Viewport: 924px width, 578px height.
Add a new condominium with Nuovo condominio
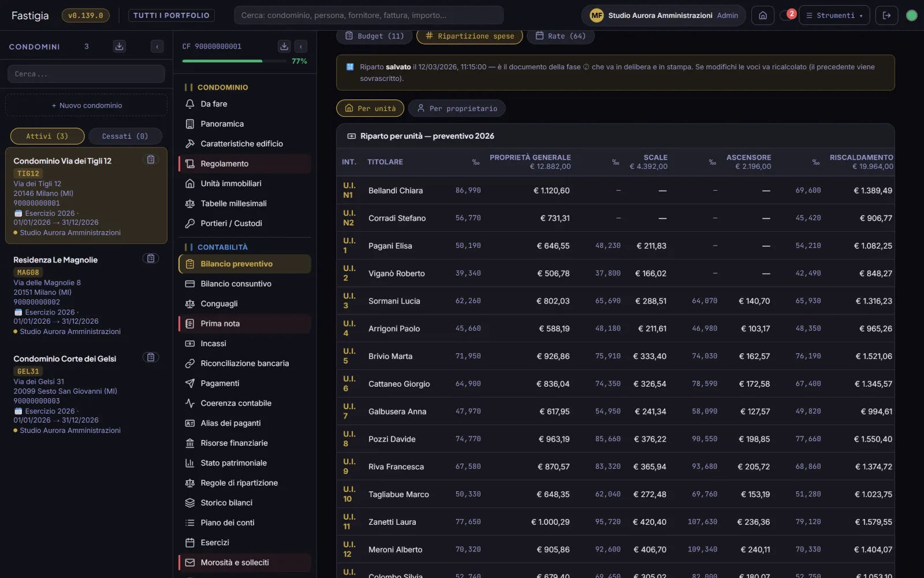pyautogui.click(x=87, y=106)
